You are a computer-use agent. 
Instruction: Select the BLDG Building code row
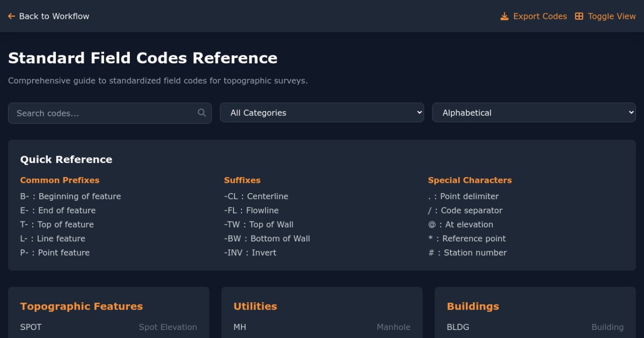535,327
